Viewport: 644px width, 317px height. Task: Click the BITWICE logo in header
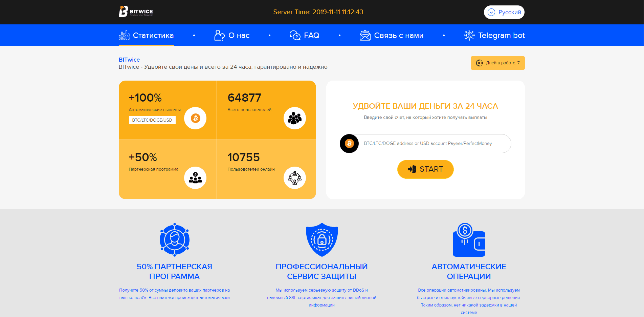tap(136, 12)
